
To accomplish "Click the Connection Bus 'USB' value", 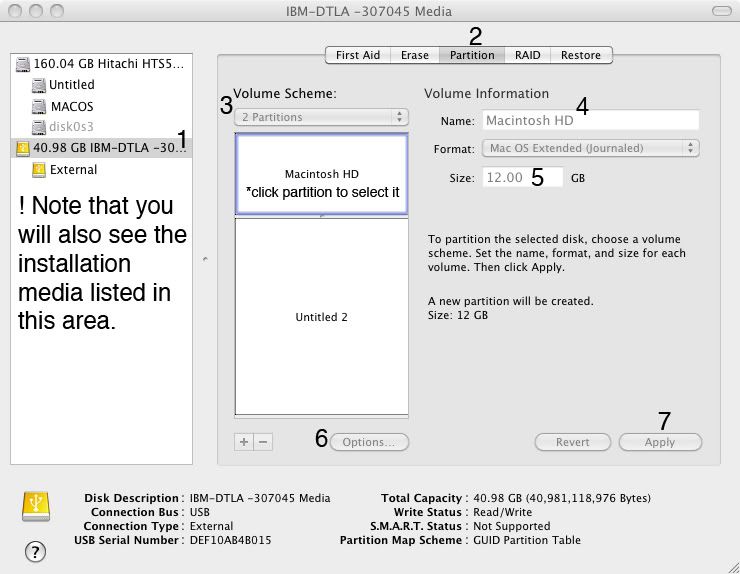I will tap(199, 512).
